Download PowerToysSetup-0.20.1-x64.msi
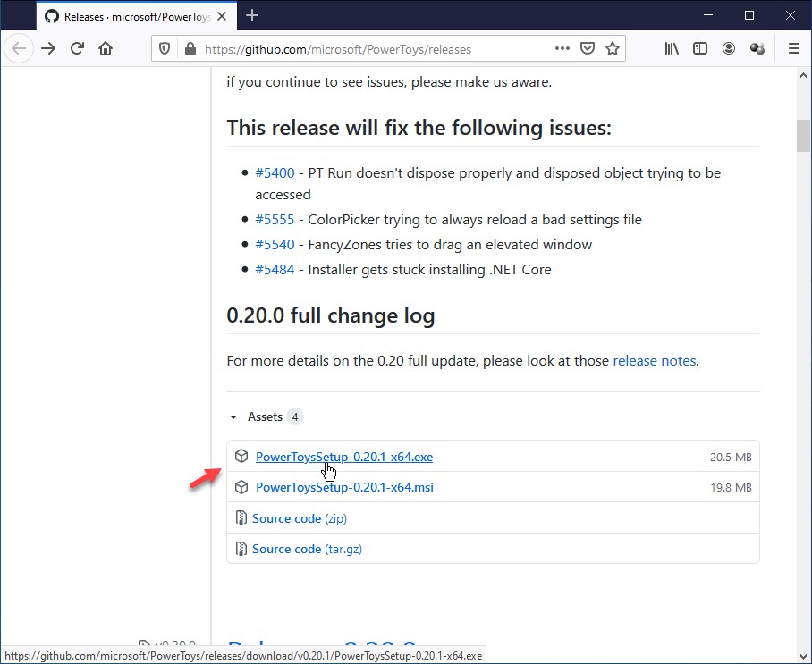812x664 pixels. click(344, 488)
